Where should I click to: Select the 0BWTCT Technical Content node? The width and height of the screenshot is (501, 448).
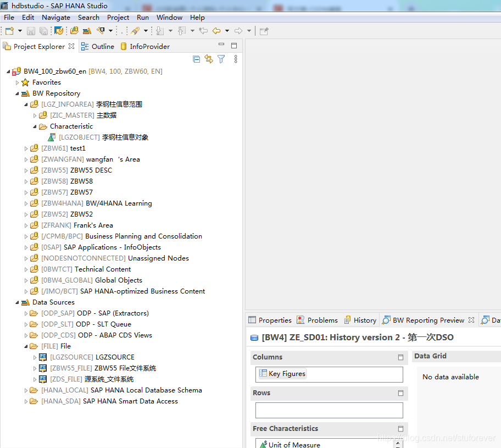point(81,269)
